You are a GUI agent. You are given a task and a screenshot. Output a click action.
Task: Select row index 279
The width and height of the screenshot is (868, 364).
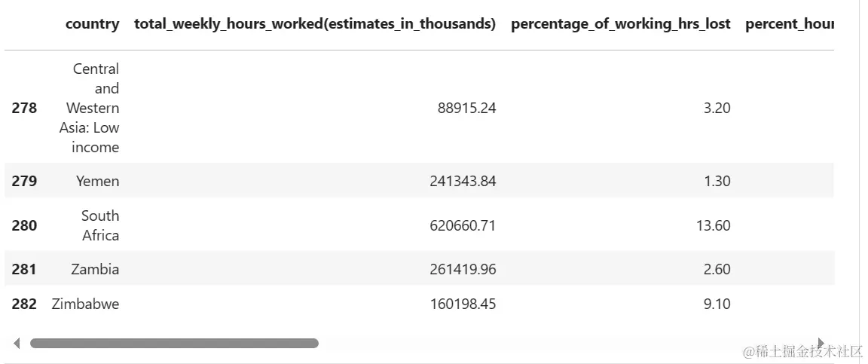pyautogui.click(x=24, y=181)
